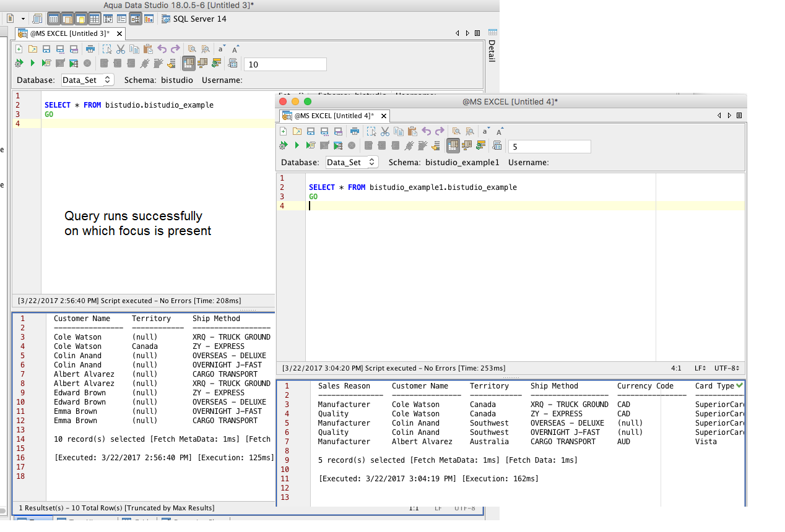Click the Open folder icon in Untitled 3 toolbar
Screen dimensions: 785x532
tap(33, 49)
